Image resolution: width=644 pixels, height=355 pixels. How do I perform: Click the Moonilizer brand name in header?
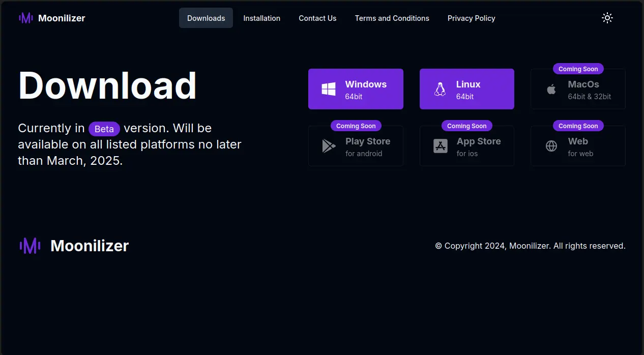pyautogui.click(x=62, y=18)
